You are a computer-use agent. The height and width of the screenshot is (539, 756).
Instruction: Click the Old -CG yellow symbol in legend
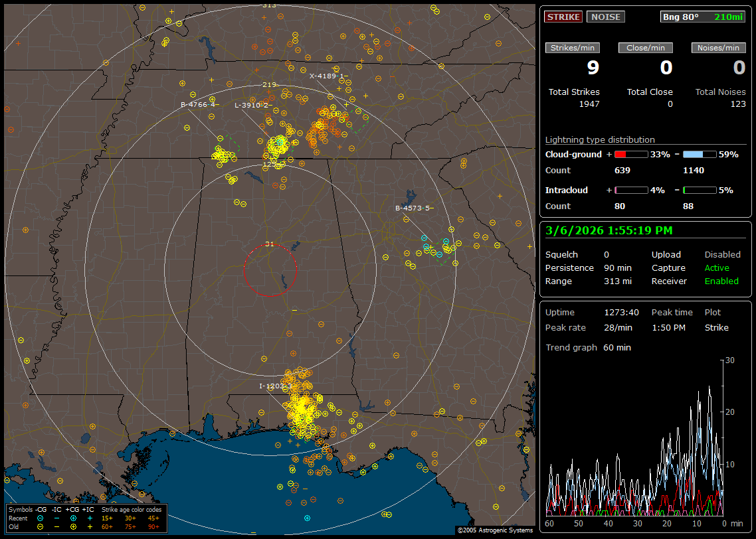41,526
